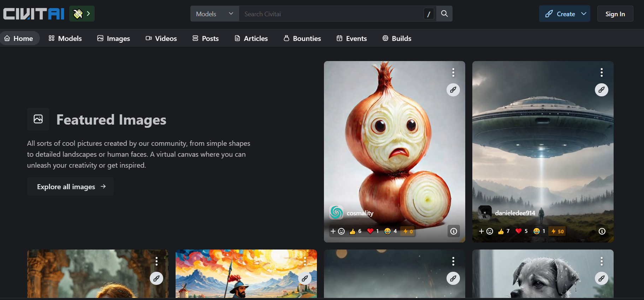Navigate to the Bounties tab
This screenshot has width=644, height=300.
pos(302,38)
